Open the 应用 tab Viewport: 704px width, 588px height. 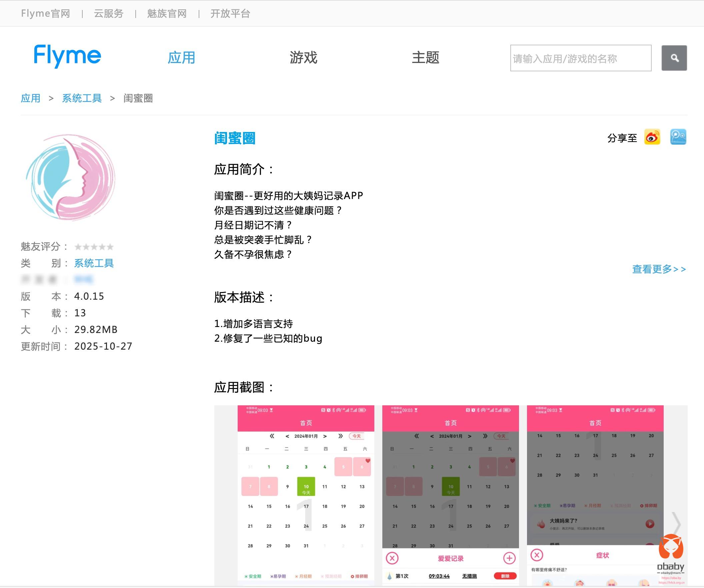click(x=181, y=58)
